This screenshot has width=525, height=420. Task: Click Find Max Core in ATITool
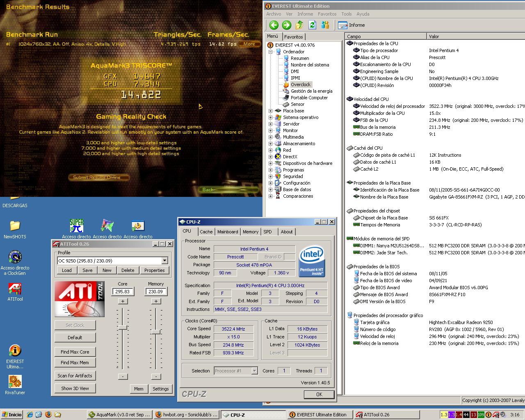pos(75,352)
